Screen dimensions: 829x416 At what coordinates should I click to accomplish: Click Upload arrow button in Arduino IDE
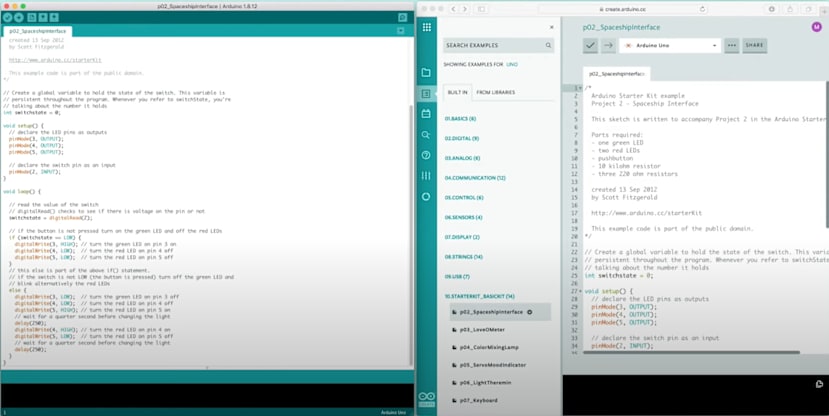[19, 18]
